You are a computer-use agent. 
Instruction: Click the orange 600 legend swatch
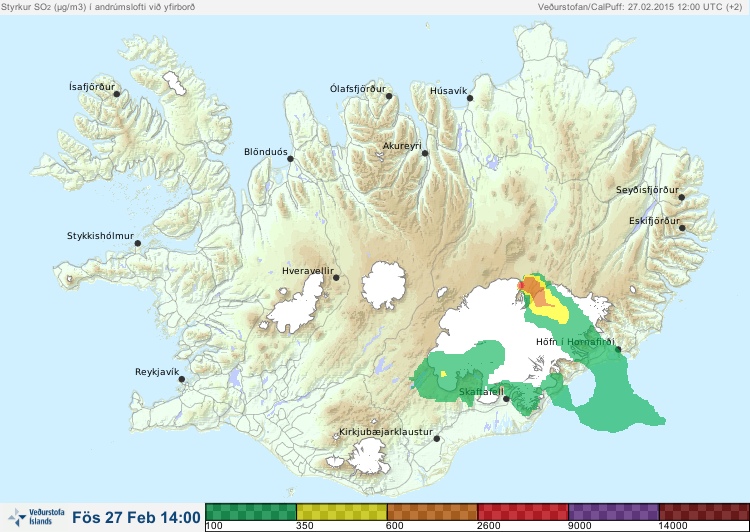pos(432,512)
